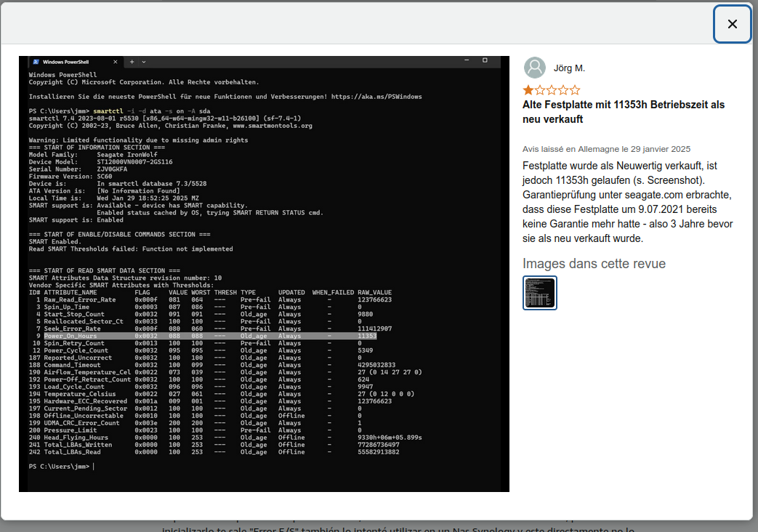Click the device model ST12000VN0007-2GS116
Screen dimensions: 758x532
(x=135, y=162)
